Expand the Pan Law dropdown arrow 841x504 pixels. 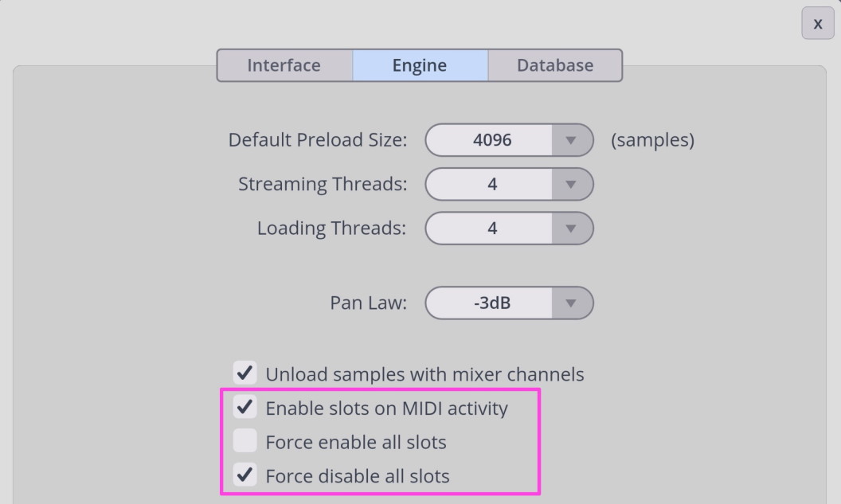[571, 303]
